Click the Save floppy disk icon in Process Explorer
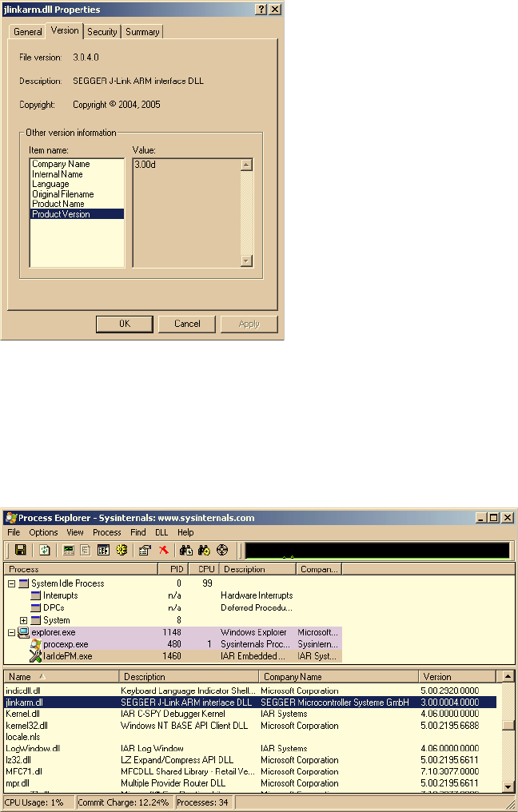Viewport: 518px width, 812px height. pos(21,550)
